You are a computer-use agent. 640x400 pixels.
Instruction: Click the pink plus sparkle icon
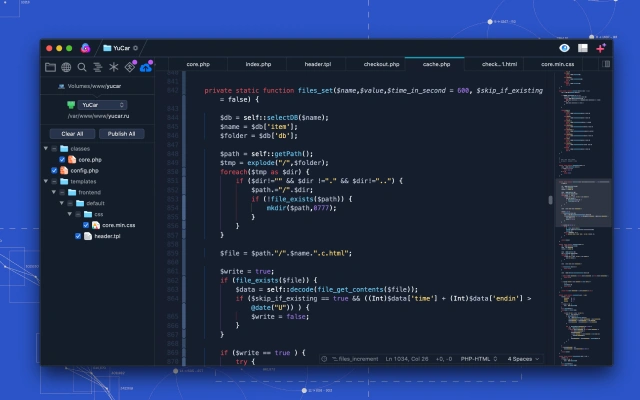coord(601,48)
